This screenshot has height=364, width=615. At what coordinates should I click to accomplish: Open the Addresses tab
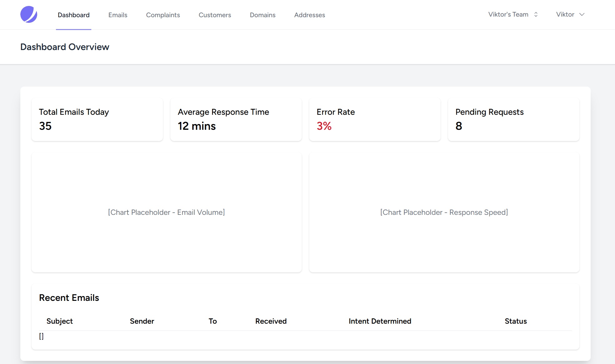pyautogui.click(x=309, y=15)
